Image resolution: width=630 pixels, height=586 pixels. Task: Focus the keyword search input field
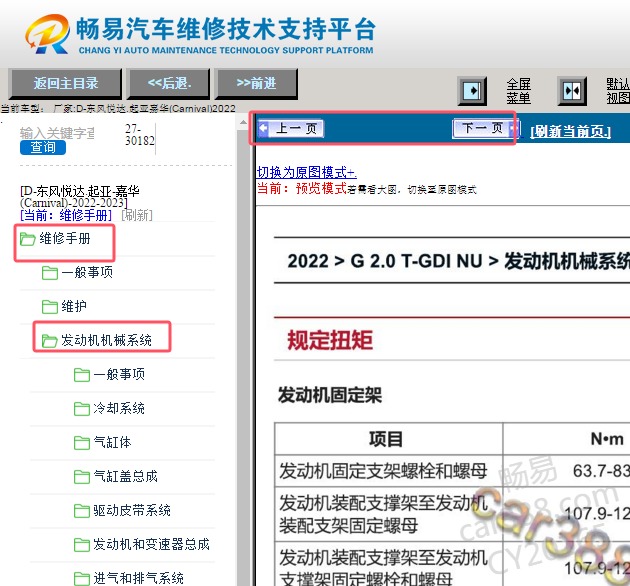[57, 133]
